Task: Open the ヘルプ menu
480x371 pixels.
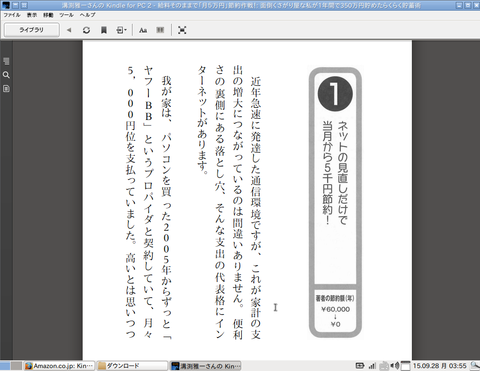Action: click(88, 15)
